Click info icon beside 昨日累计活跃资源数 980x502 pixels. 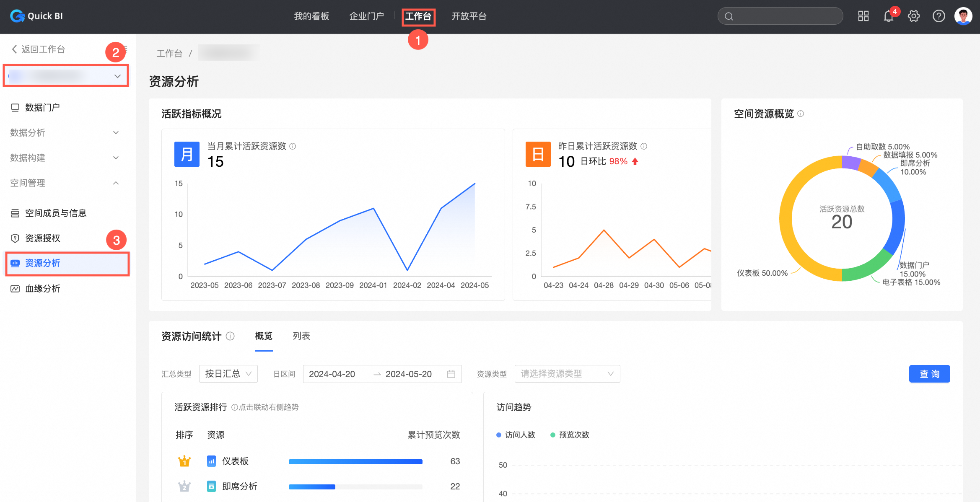click(644, 146)
